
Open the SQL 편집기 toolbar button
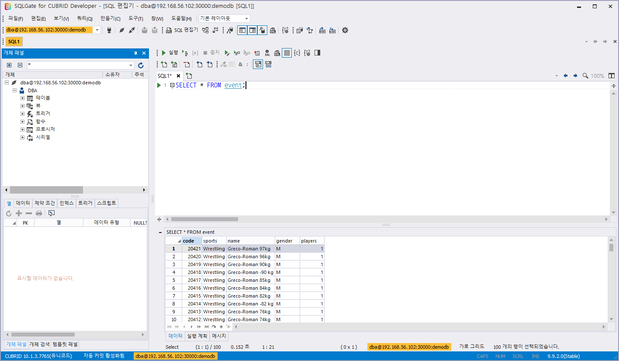click(x=182, y=30)
